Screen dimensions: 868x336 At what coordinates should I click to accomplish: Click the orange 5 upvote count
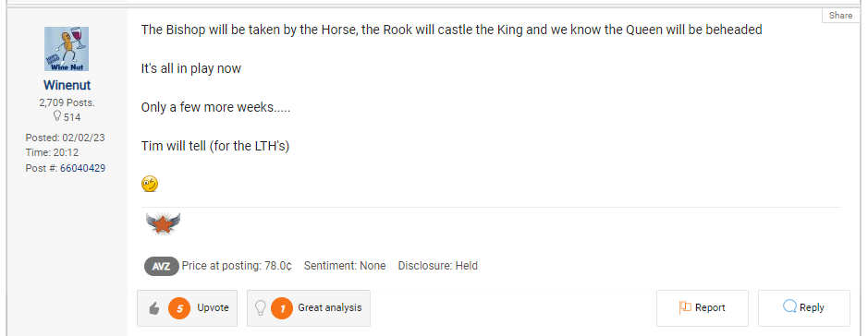pos(179,308)
